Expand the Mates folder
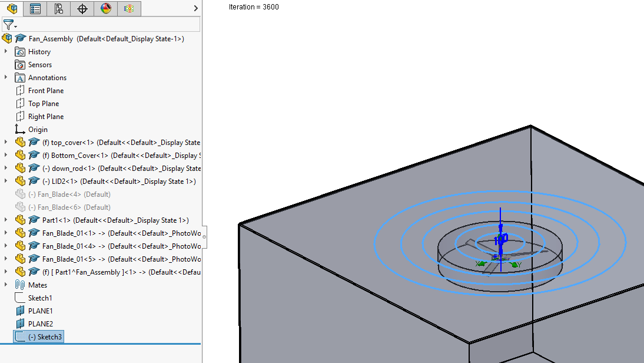 pyautogui.click(x=6, y=285)
